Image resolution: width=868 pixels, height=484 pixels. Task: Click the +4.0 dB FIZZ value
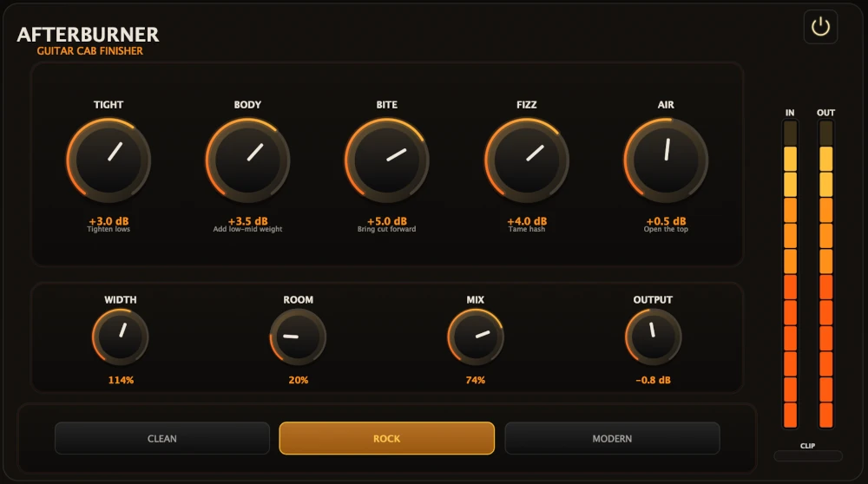click(x=527, y=220)
